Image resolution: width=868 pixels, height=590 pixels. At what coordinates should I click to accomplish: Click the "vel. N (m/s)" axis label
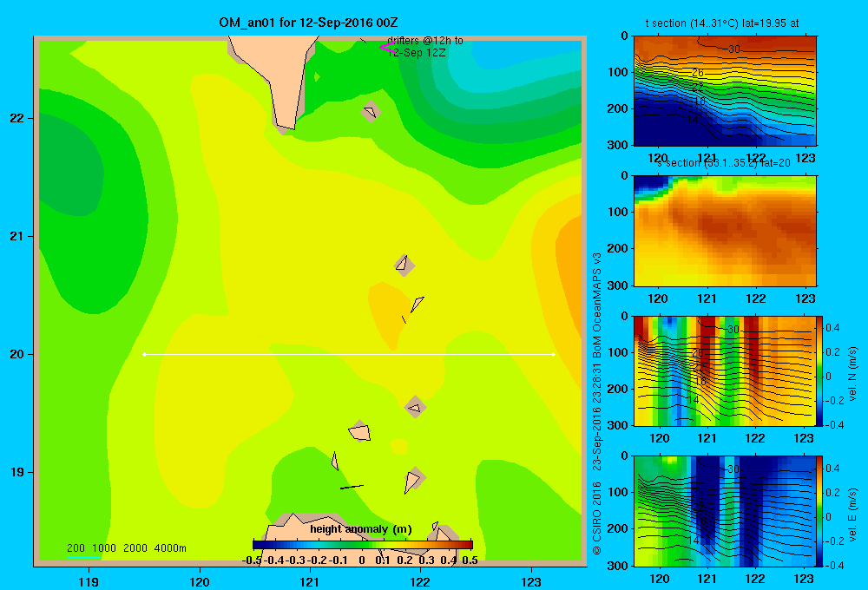point(852,374)
